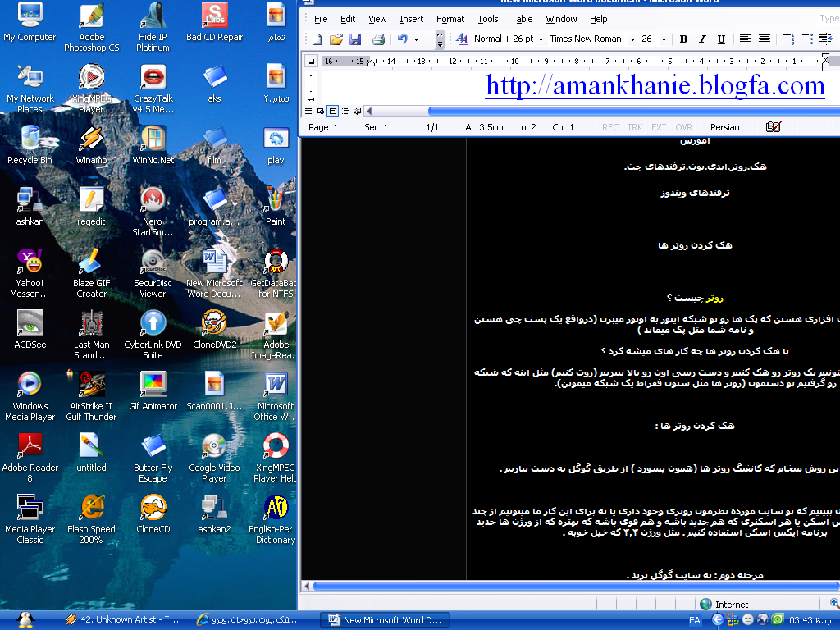Follow the amankhanie.blogfa.com hyperlink
This screenshot has height=630, width=840.
(x=655, y=85)
